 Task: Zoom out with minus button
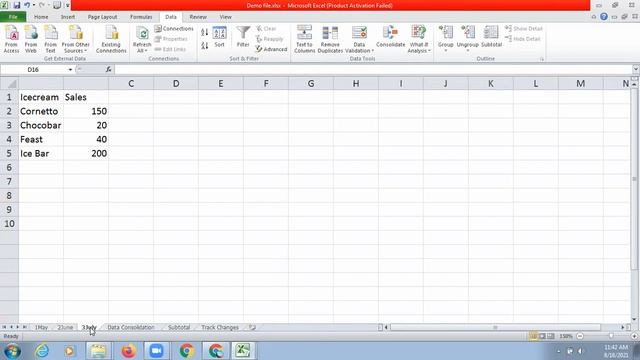[580, 336]
